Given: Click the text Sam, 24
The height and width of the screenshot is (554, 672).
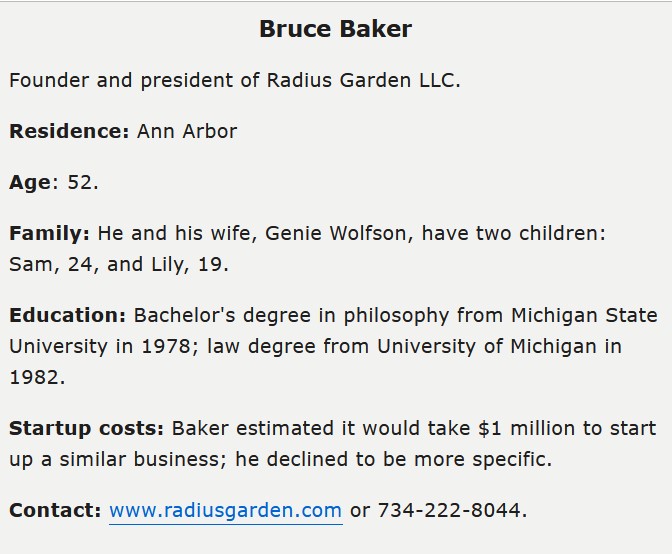Looking at the screenshot, I should 51,264.
